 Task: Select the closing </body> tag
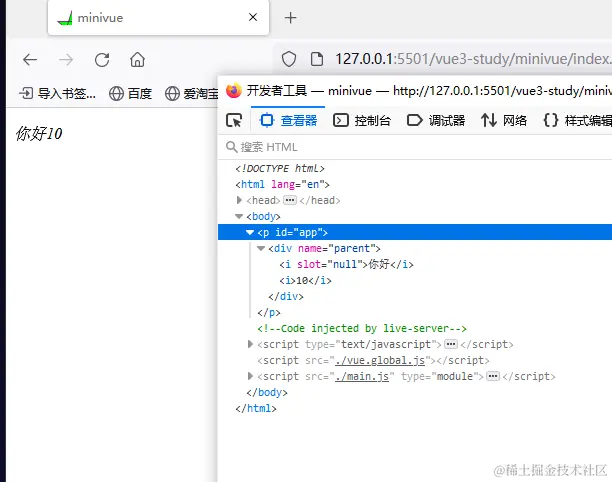point(267,392)
